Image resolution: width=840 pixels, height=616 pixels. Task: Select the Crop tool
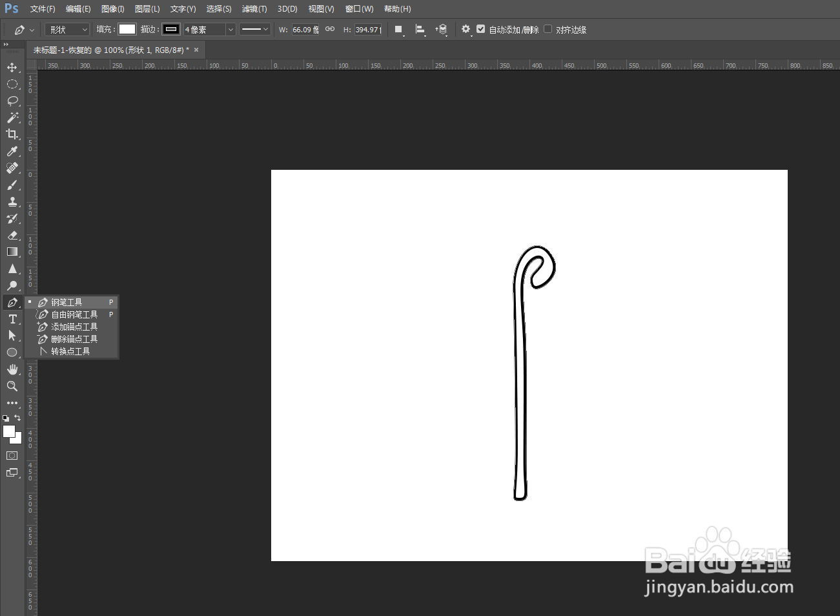(x=12, y=134)
